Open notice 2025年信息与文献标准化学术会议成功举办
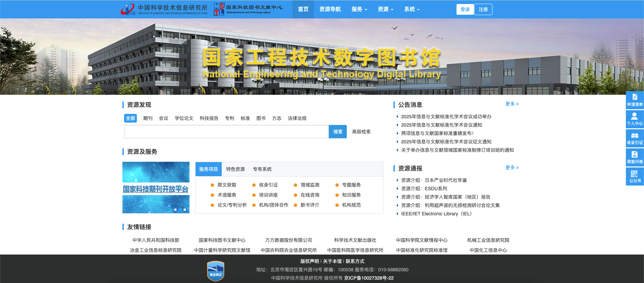This screenshot has height=283, width=644. pyautogui.click(x=446, y=117)
